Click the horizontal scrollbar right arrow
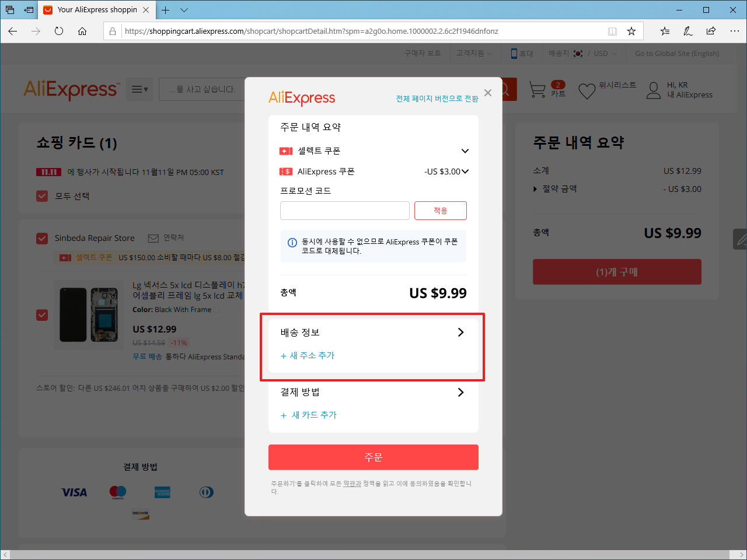Screen dimensions: 747x560 coord(742,554)
